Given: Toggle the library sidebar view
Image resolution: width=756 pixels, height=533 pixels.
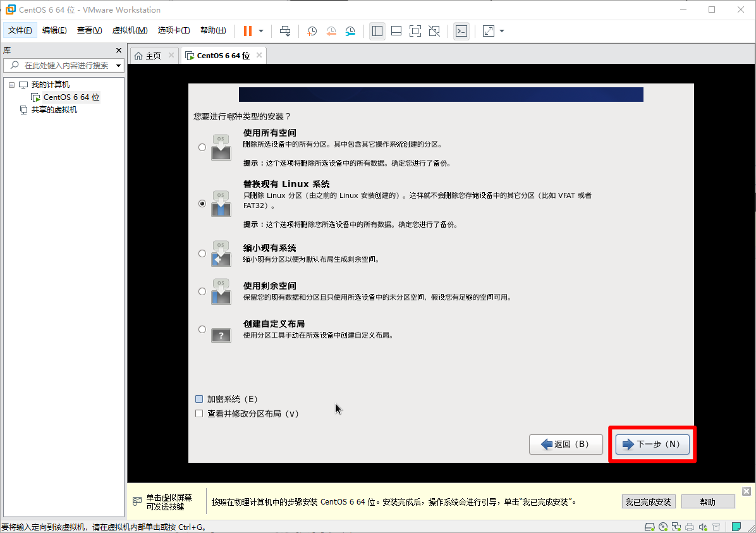Looking at the screenshot, I should tap(377, 31).
